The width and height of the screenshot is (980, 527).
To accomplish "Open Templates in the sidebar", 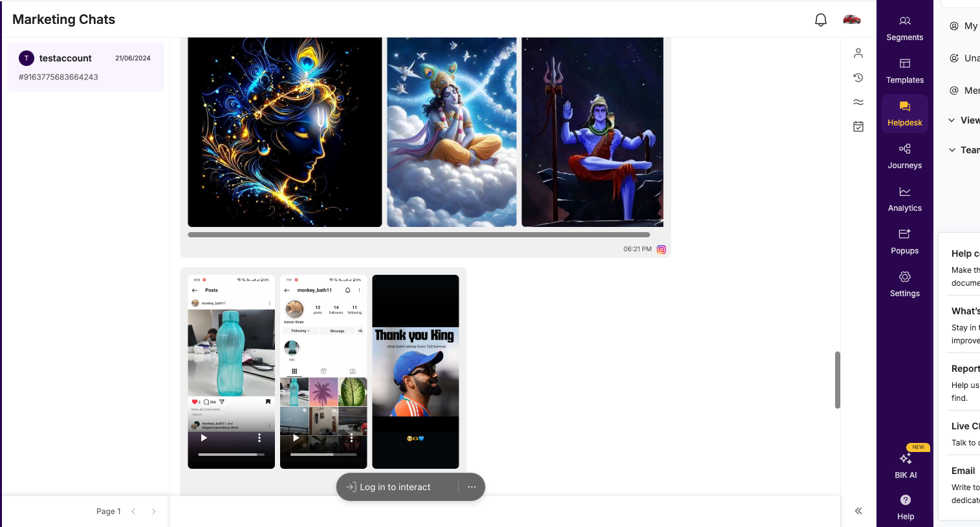I will 904,72.
